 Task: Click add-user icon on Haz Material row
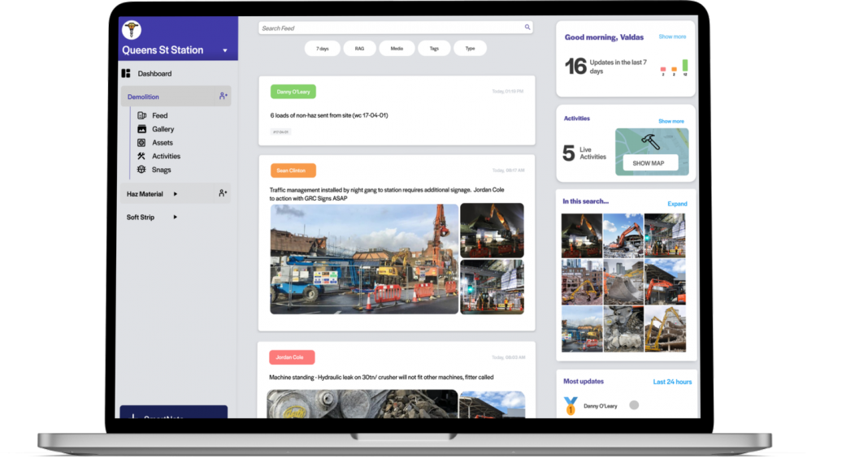[x=223, y=194]
